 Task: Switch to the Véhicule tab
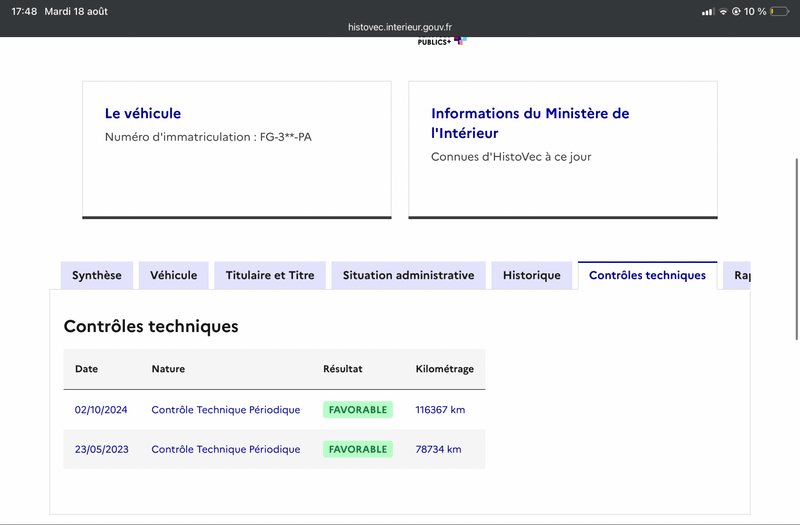173,276
